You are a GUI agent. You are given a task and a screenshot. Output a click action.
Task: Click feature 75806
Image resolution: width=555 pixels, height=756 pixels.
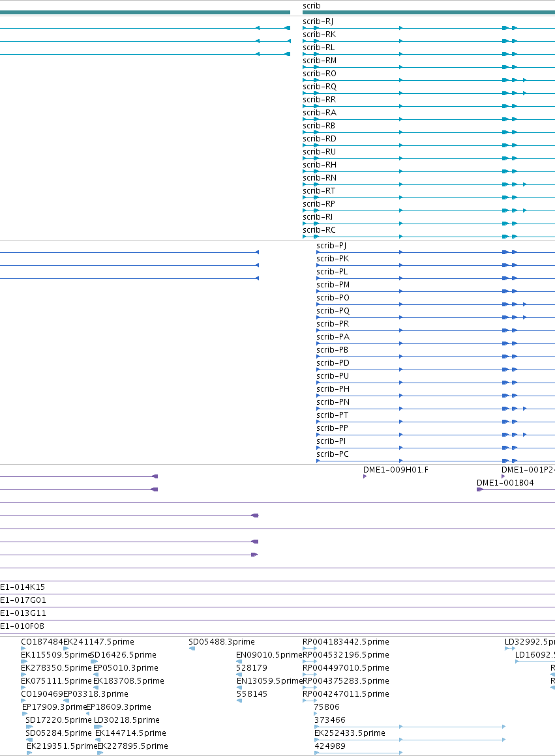coord(327,707)
